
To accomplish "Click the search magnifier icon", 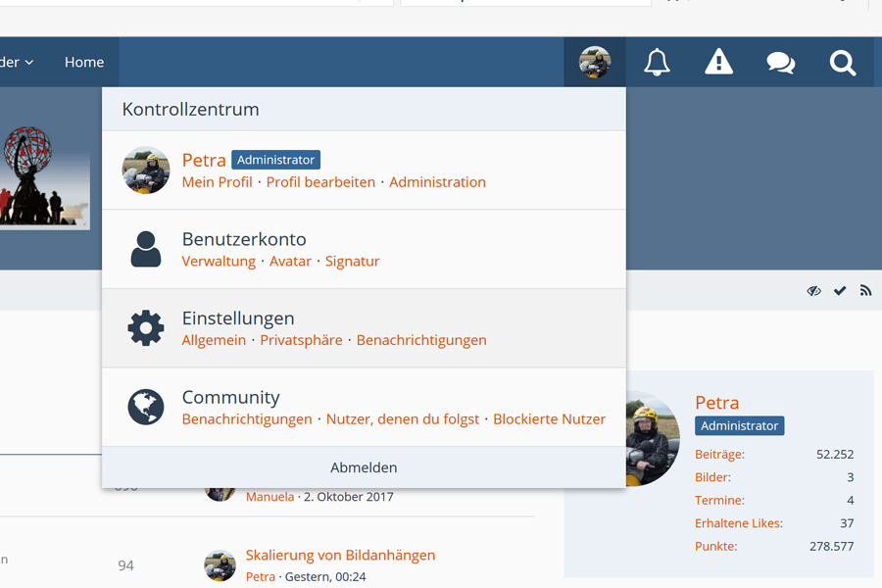I will (x=843, y=63).
